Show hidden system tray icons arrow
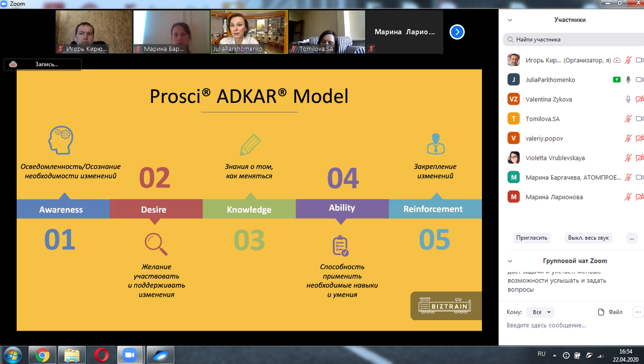This screenshot has height=364, width=644. pyautogui.click(x=556, y=355)
